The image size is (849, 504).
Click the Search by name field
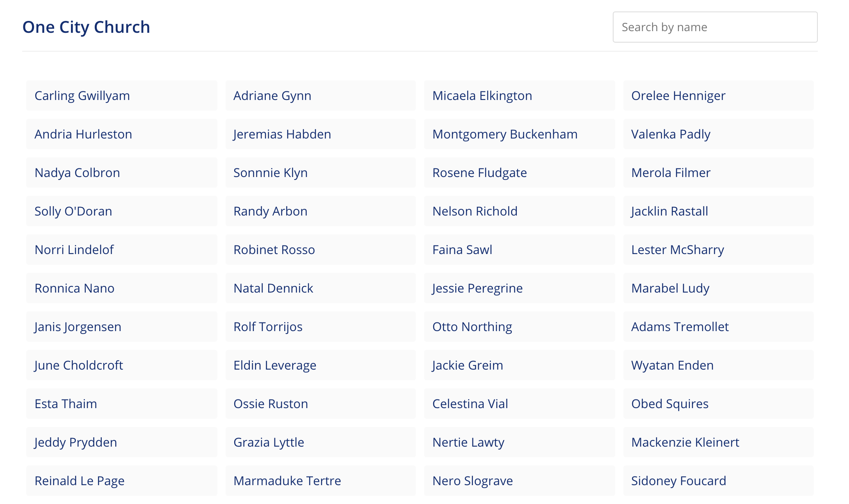tap(714, 27)
